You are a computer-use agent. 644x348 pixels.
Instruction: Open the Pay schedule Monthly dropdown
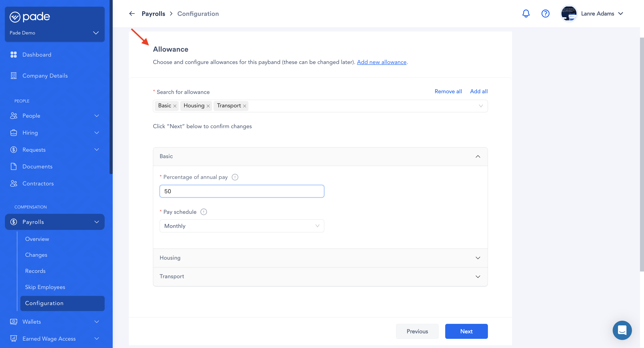coord(241,226)
